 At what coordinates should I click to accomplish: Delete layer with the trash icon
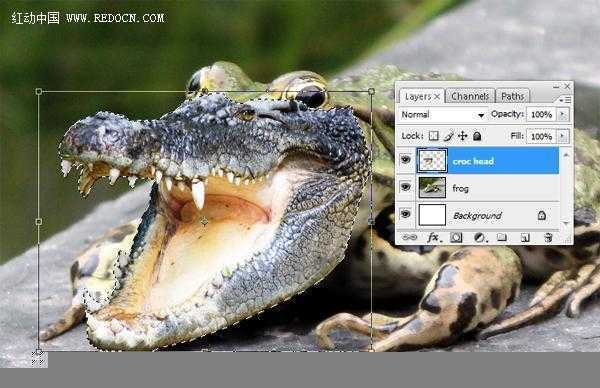pos(548,238)
